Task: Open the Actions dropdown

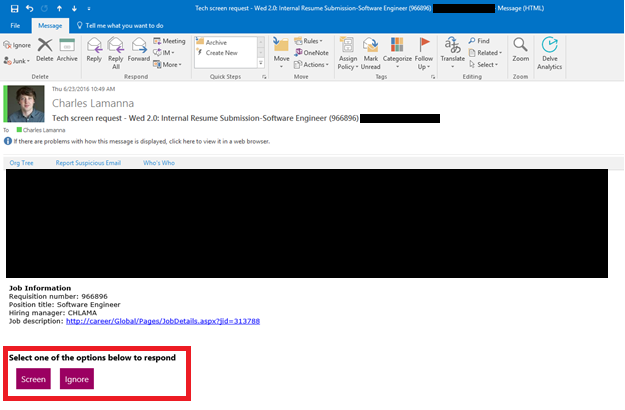Action: [311, 65]
